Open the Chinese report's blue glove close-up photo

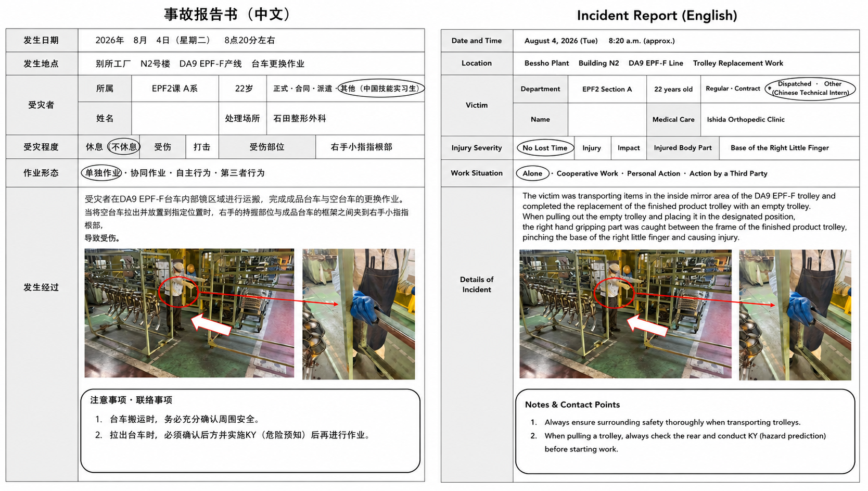[359, 314]
